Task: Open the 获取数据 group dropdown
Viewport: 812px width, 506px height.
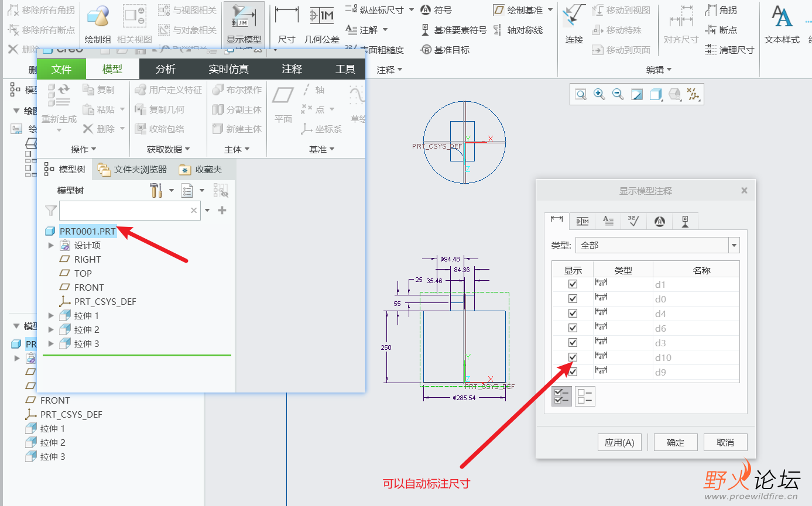Action: 169,149
